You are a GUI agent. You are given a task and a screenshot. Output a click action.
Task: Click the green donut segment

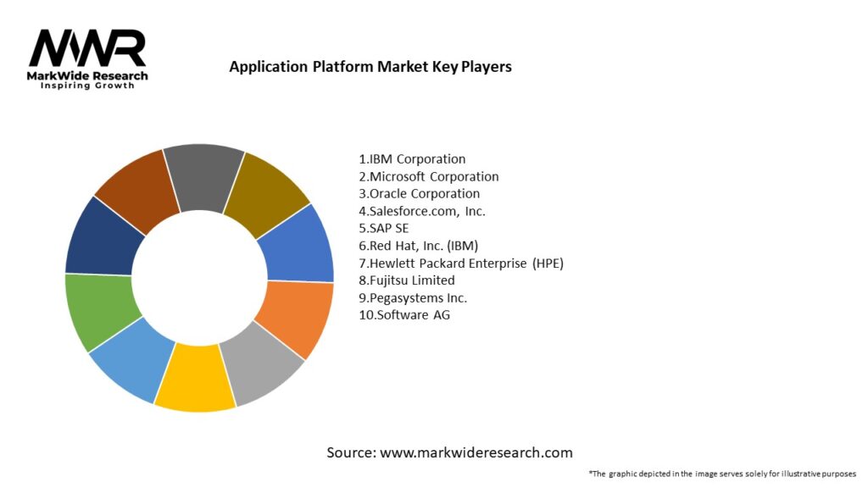click(x=100, y=310)
